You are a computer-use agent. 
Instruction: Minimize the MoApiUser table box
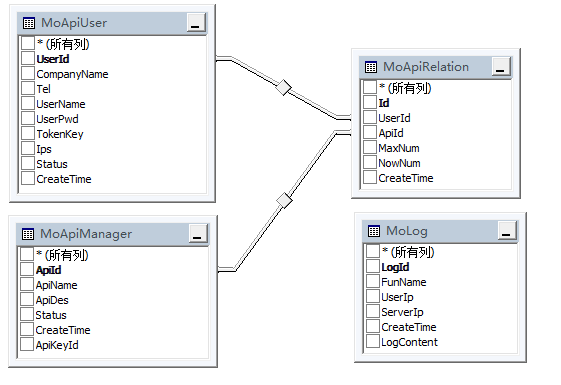coord(196,23)
